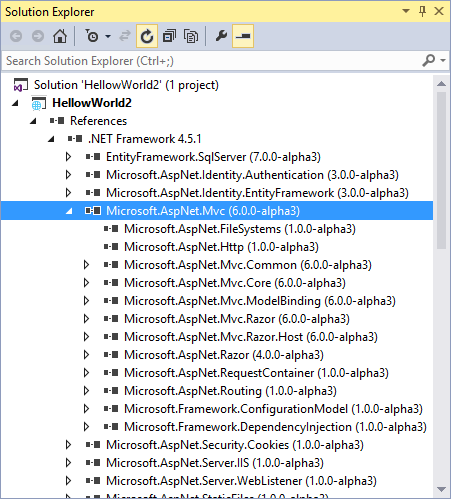This screenshot has width=451, height=499.
Task: Select Microsoft.AspNet.Mvc.Razor.Host (6.0.0-alpha3)
Action: tap(251, 337)
